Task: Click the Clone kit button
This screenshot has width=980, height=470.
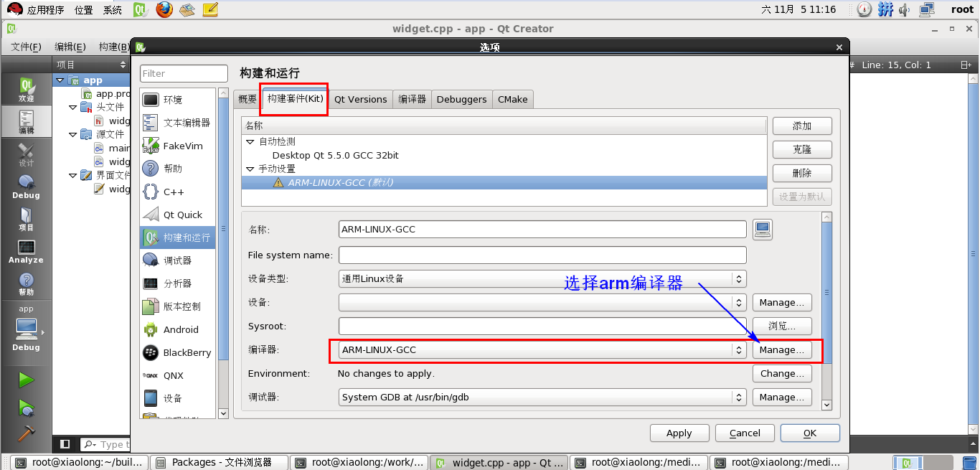Action: coord(802,149)
